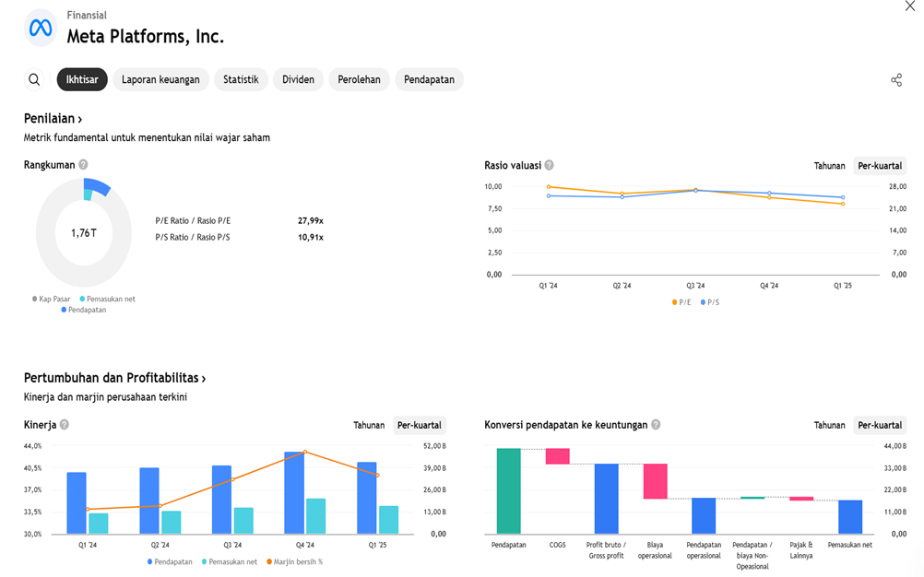Click the P/S Ratio value 10,91x
Screen dimensions: 924x577
[x=311, y=237]
